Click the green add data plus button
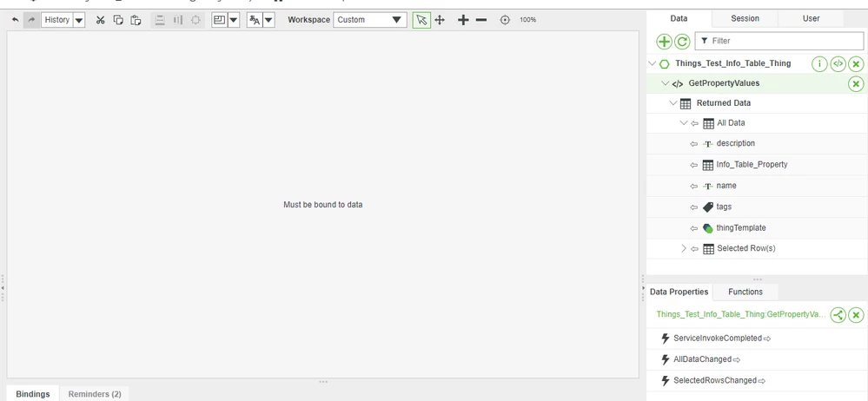868x401 pixels. pyautogui.click(x=665, y=41)
